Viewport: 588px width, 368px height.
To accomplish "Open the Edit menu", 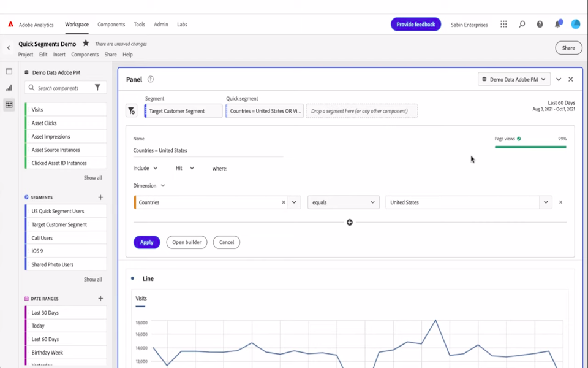I will tap(43, 55).
